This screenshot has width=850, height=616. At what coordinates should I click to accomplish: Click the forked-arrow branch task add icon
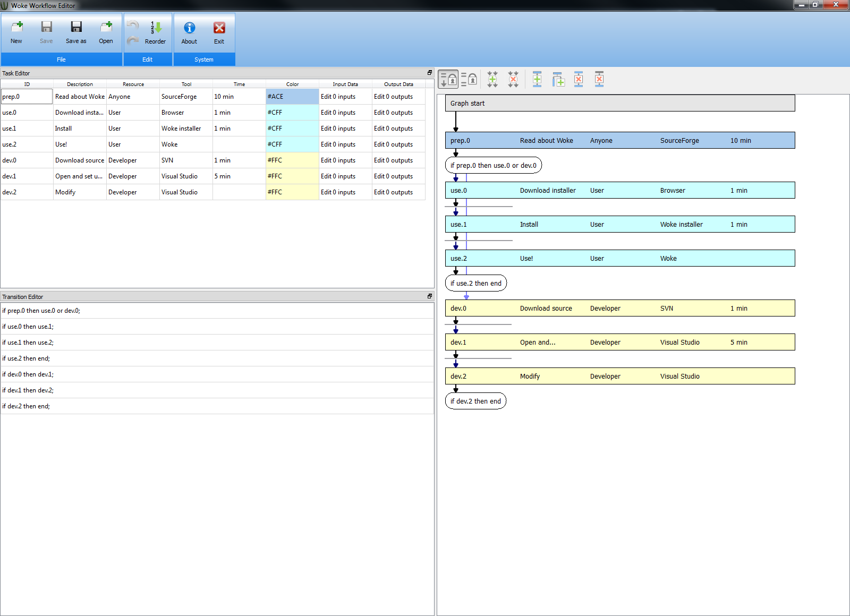tap(558, 80)
